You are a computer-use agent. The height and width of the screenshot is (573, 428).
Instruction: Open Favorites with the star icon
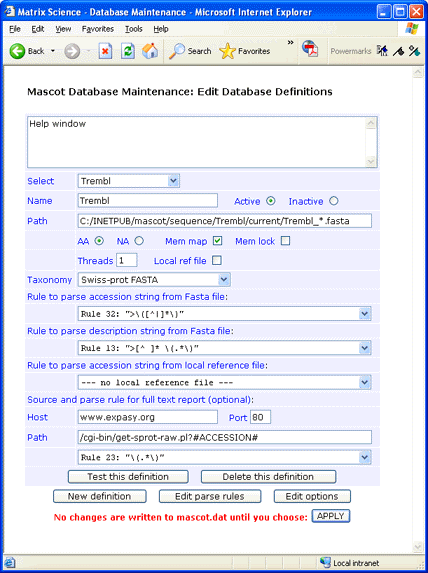(245, 51)
